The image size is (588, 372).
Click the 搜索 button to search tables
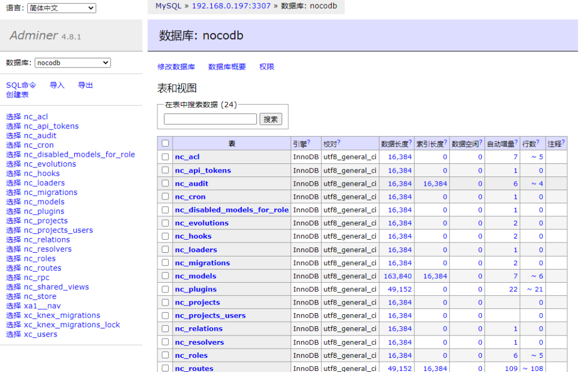[x=271, y=119]
